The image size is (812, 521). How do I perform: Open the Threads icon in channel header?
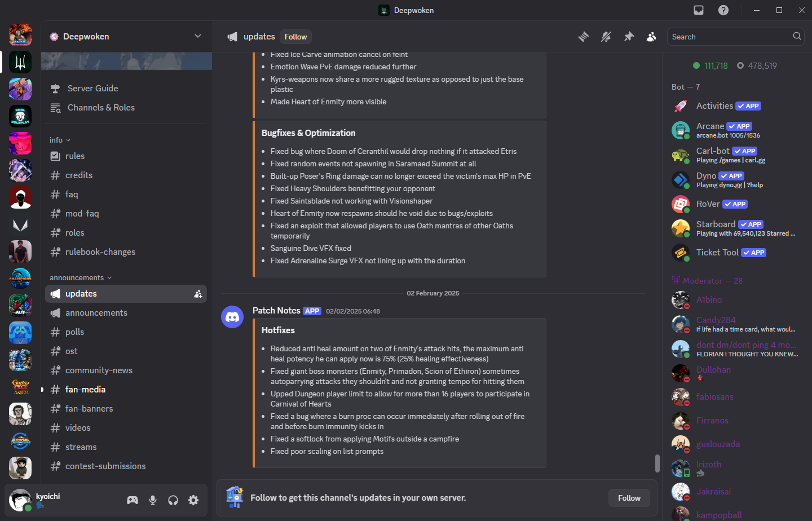pos(584,37)
